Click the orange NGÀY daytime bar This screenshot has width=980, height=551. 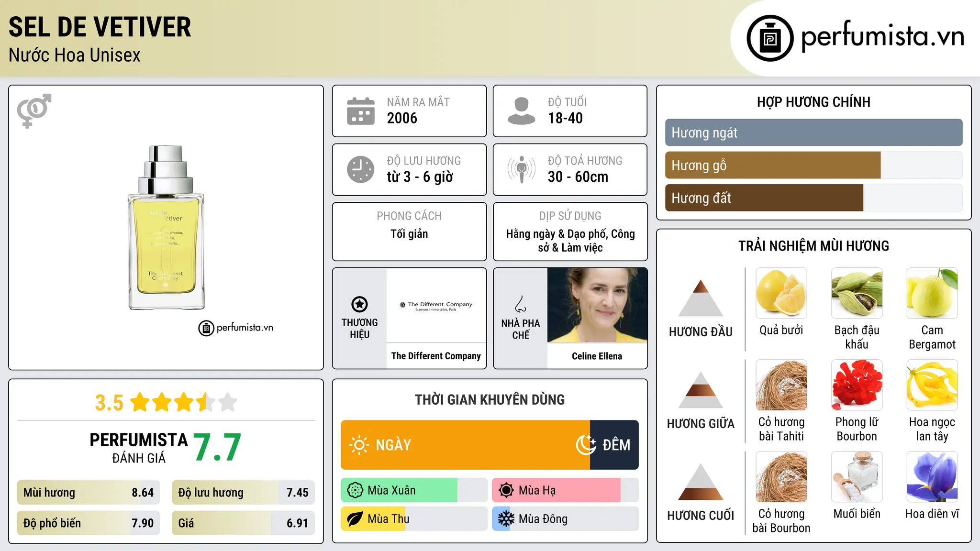tap(466, 445)
